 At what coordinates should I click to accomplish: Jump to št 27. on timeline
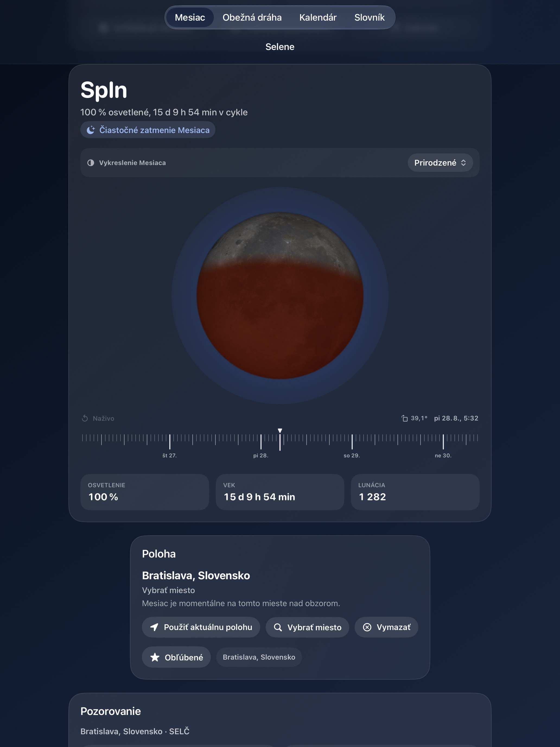(170, 455)
